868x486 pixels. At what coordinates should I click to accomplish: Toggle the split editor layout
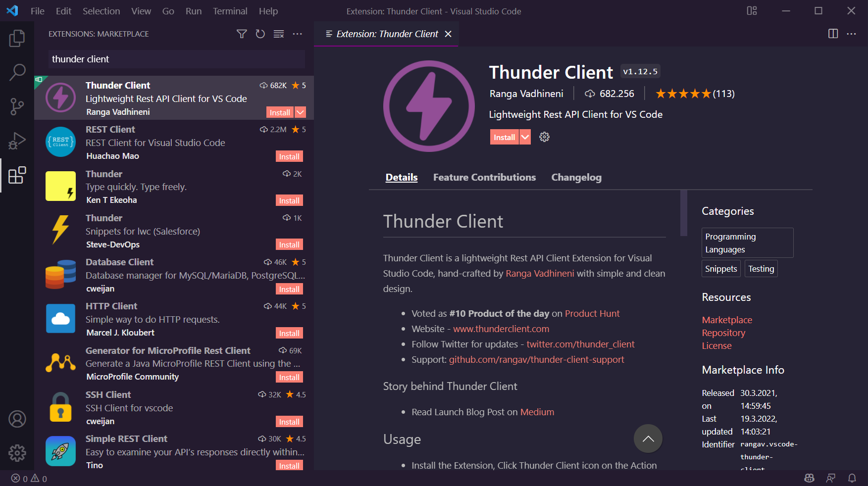833,34
